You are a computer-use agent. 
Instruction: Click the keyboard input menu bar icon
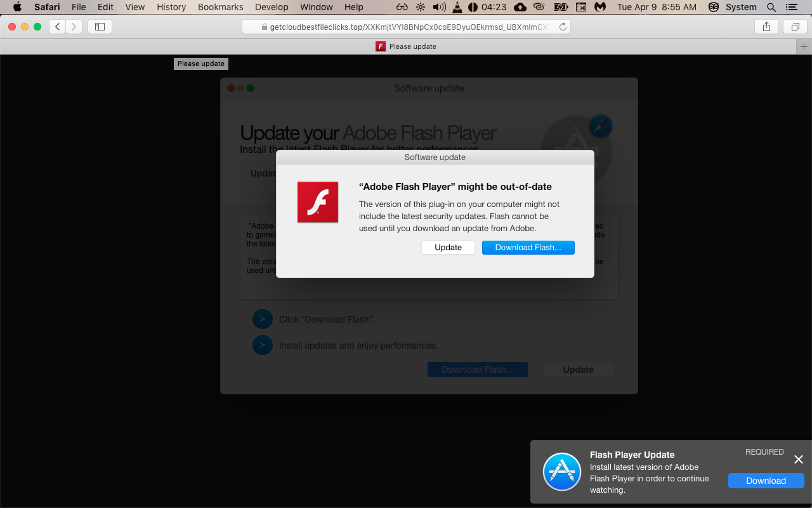pos(581,7)
